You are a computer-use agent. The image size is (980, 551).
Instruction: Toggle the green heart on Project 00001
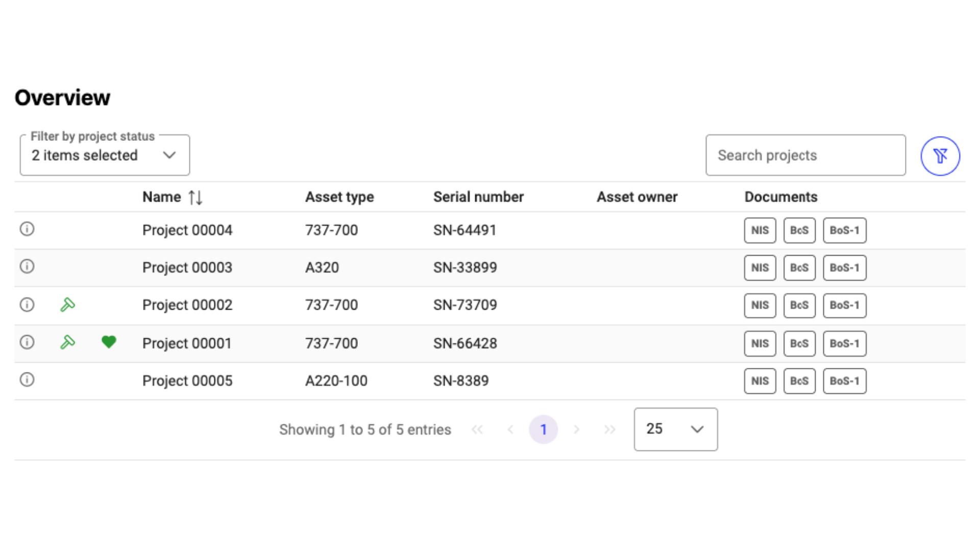(109, 342)
